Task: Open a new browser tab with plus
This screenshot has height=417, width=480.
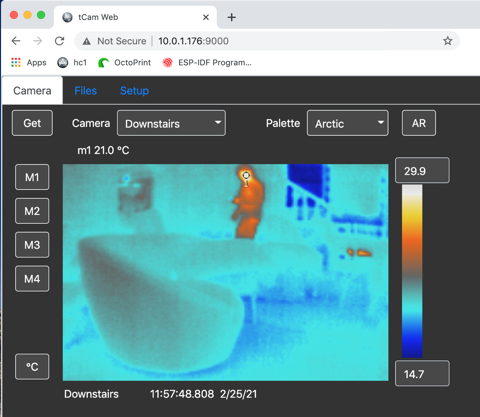Action: point(231,17)
